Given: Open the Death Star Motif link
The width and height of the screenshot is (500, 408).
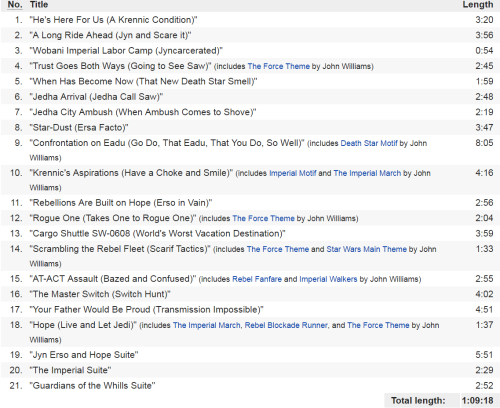Looking at the screenshot, I should click(369, 143).
